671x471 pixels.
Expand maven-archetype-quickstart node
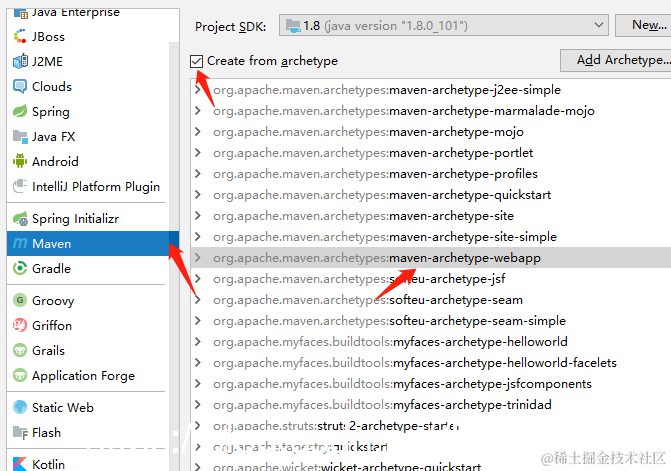(198, 195)
